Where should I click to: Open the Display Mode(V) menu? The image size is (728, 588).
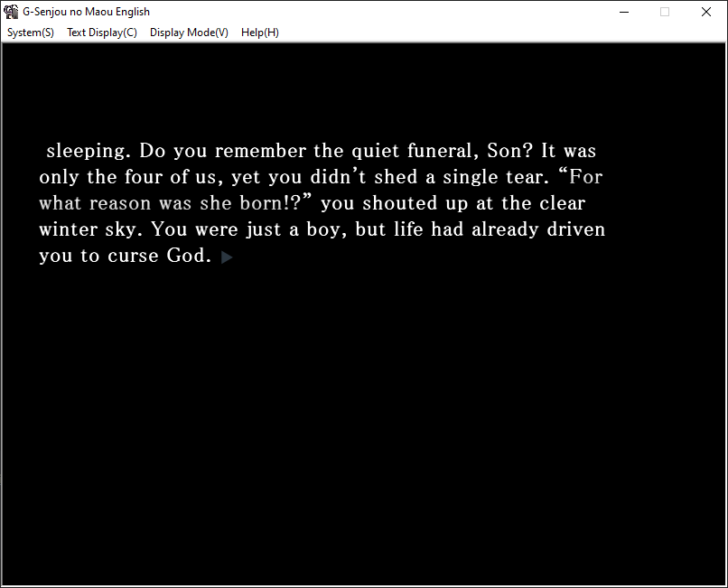click(x=189, y=33)
